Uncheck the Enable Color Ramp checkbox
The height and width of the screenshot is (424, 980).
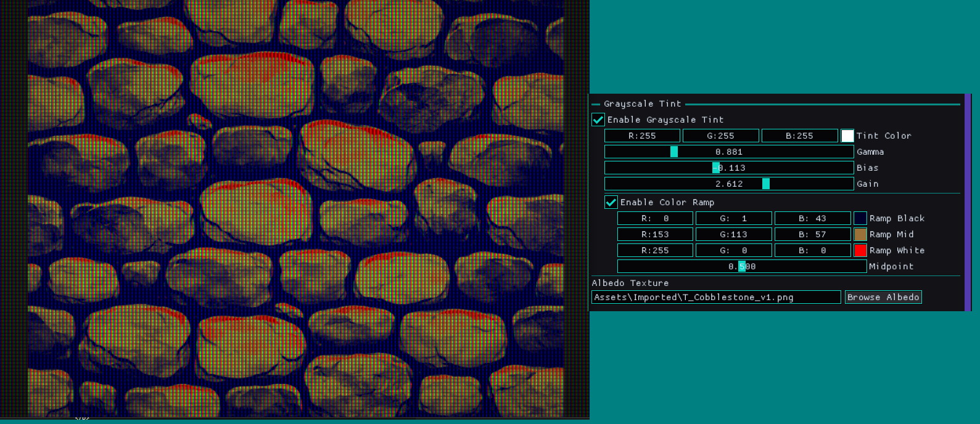pyautogui.click(x=611, y=202)
